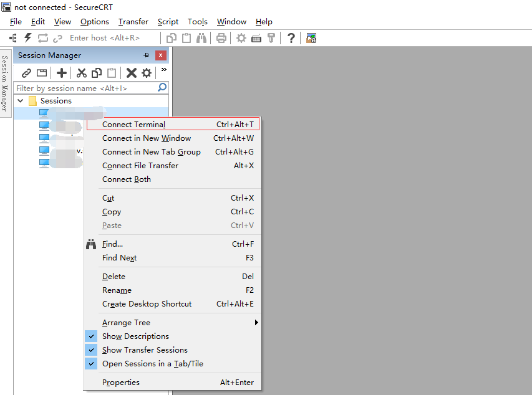The height and width of the screenshot is (395, 532).
Task: Click the scissors cut icon in Session Manager
Action: tap(81, 73)
